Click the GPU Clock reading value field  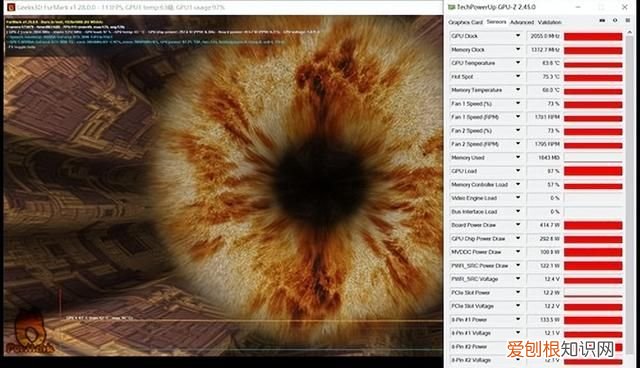[x=544, y=36]
